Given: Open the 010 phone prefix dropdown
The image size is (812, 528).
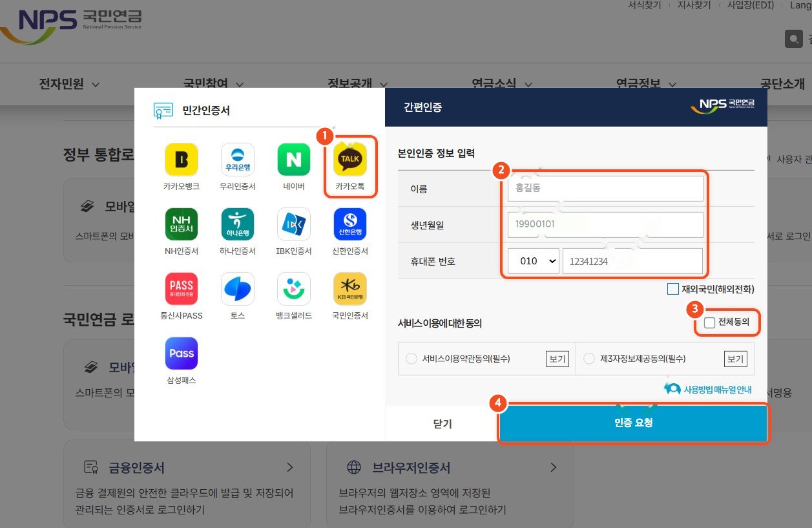Looking at the screenshot, I should (533, 261).
